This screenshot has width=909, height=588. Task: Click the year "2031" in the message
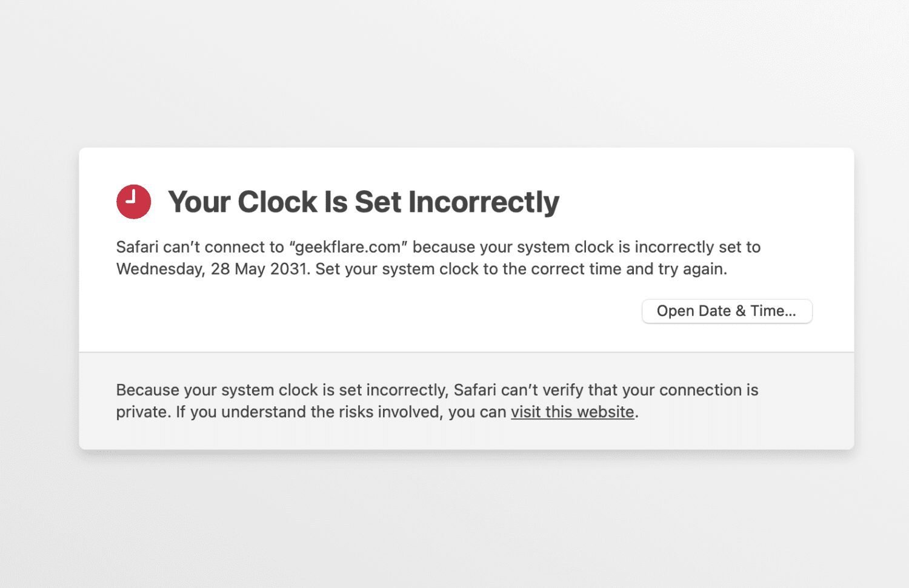pos(288,269)
